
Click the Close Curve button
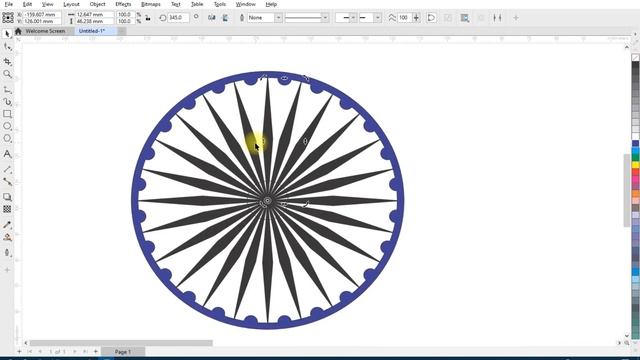pyautogui.click(x=431, y=18)
